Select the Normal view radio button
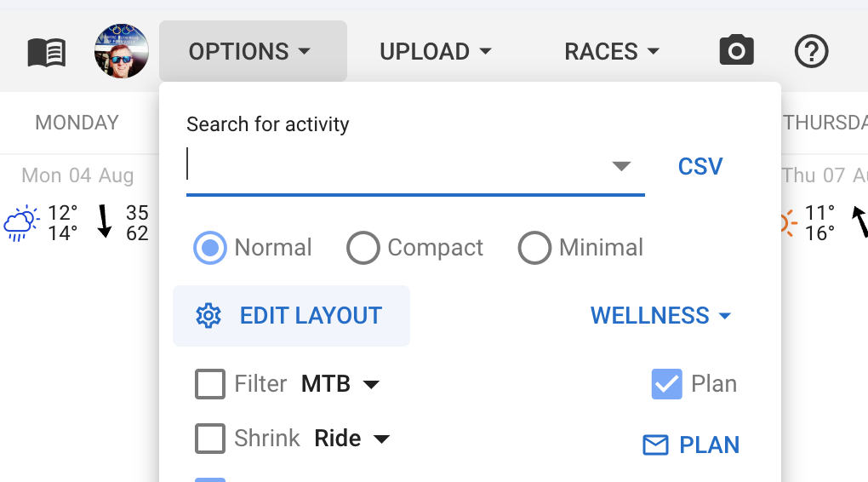 [210, 248]
